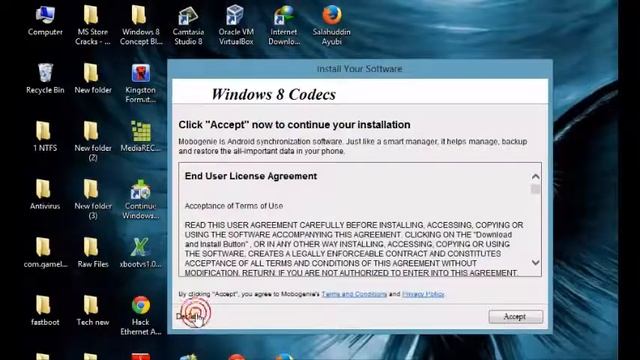Open the MediaREC desktop icon
This screenshot has height=360, width=640.
click(140, 137)
